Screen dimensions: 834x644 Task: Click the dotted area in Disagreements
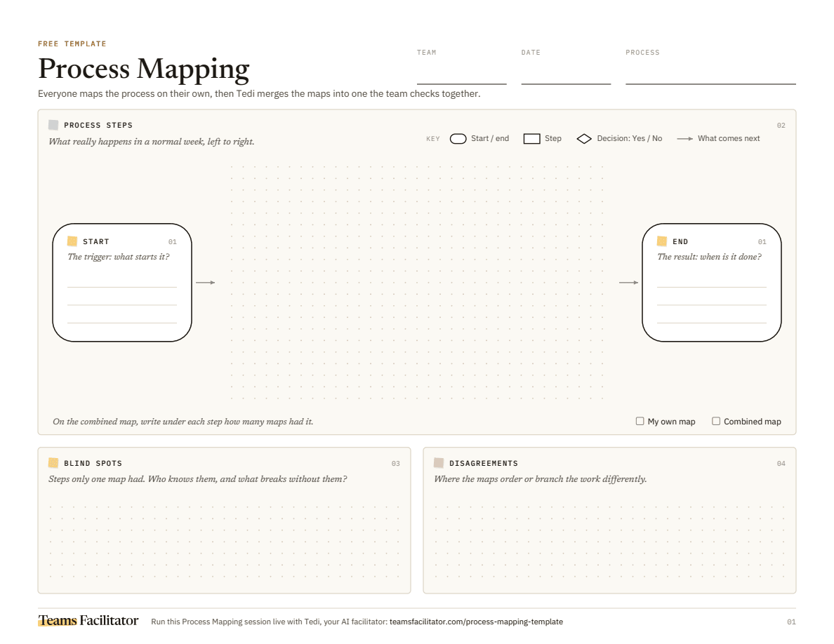[x=609, y=541]
